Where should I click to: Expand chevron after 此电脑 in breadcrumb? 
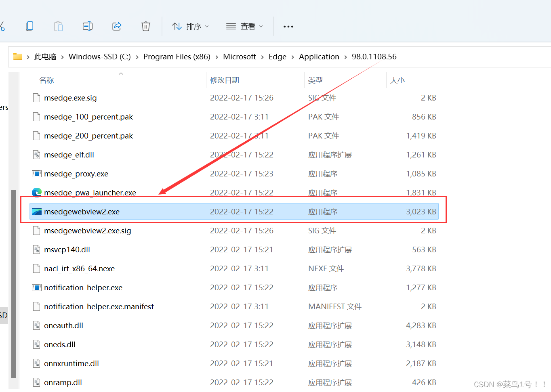coord(63,57)
